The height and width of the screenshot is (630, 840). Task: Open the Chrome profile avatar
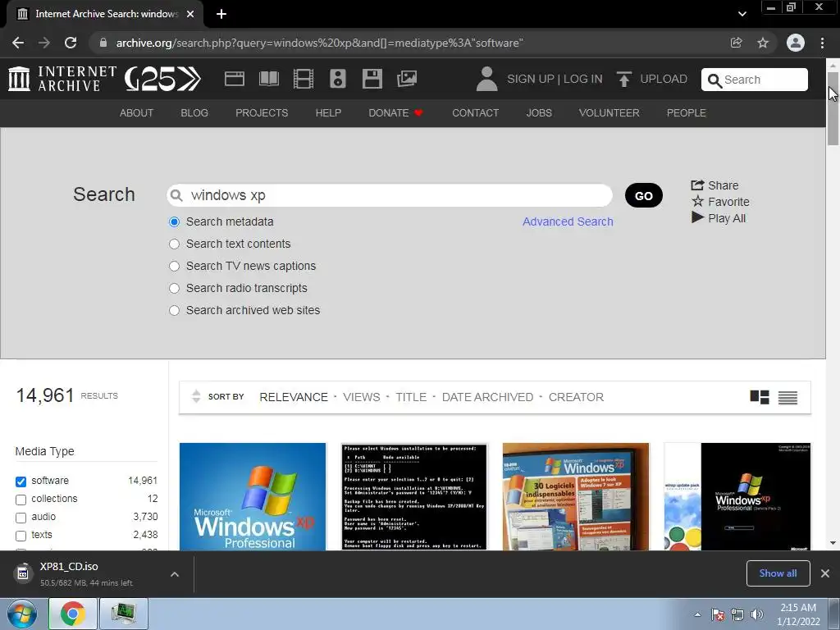(795, 43)
